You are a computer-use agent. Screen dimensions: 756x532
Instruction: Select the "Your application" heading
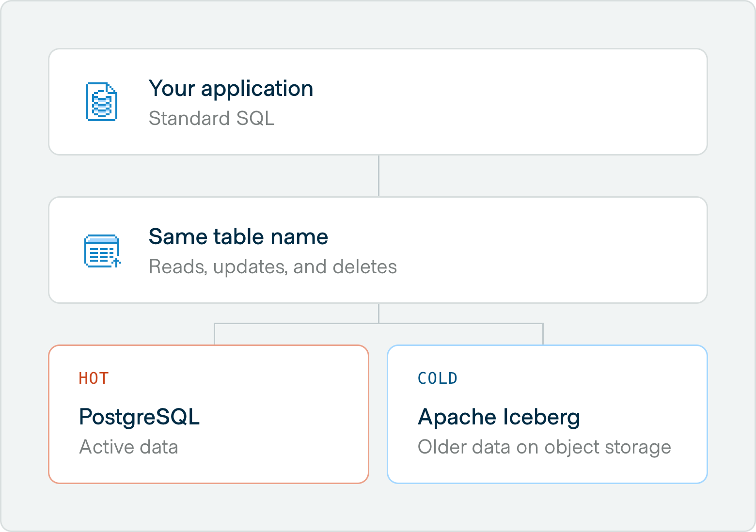231,89
